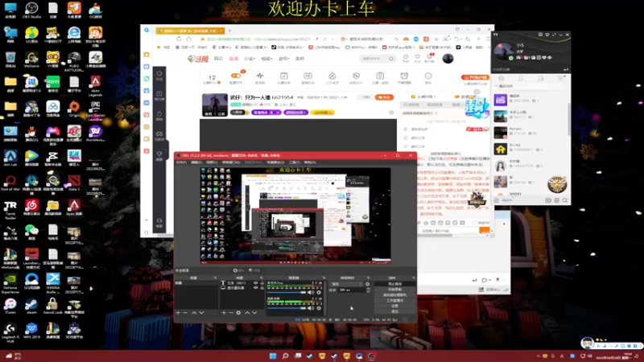Open Epic Games Launcher desktop icon
644x362 pixels.
[95, 109]
